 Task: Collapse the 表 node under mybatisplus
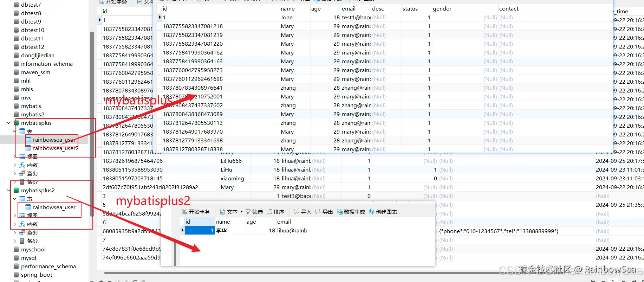pos(15,131)
